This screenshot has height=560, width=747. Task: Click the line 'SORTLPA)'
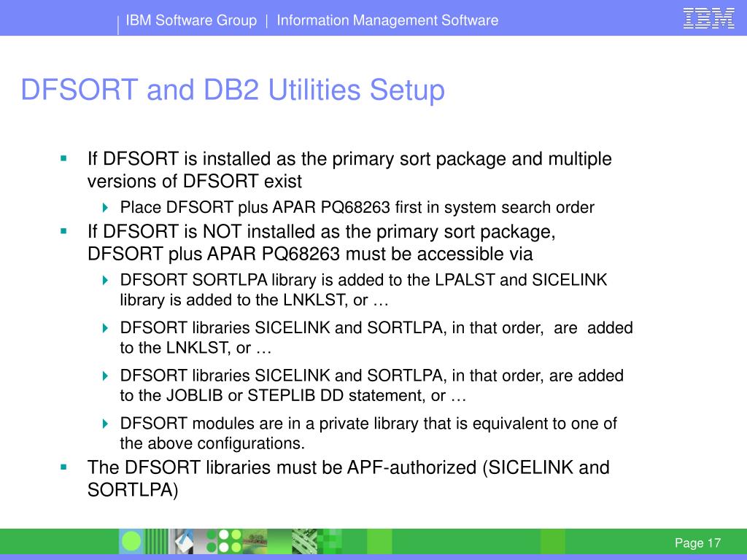tap(133, 490)
